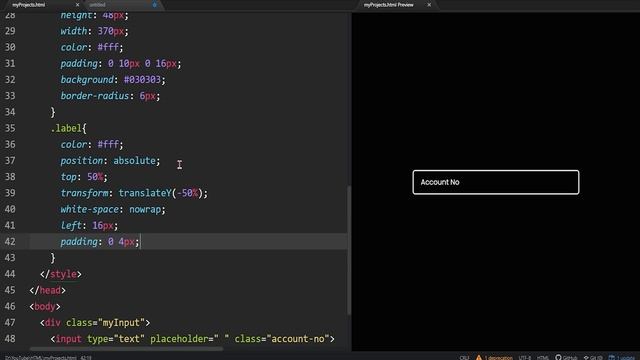The width and height of the screenshot is (640, 360).
Task: Switch to the untitled editor tab
Action: (122, 5)
